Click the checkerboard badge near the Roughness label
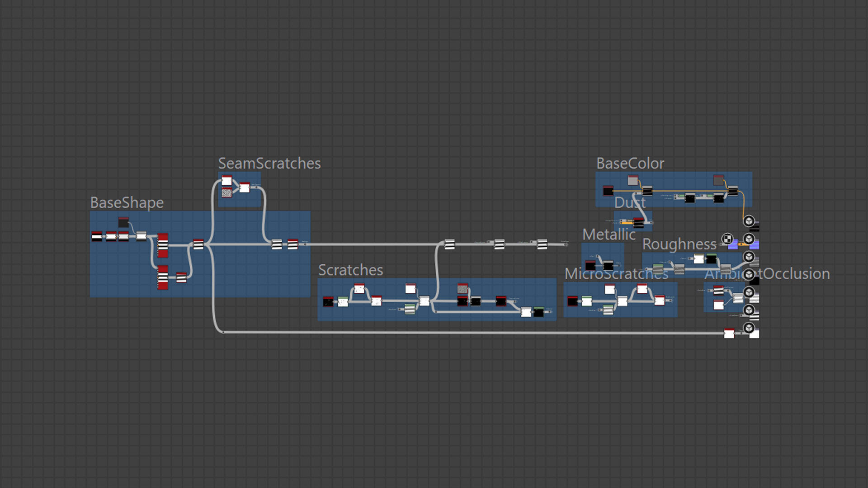This screenshot has width=868, height=488. pos(727,239)
